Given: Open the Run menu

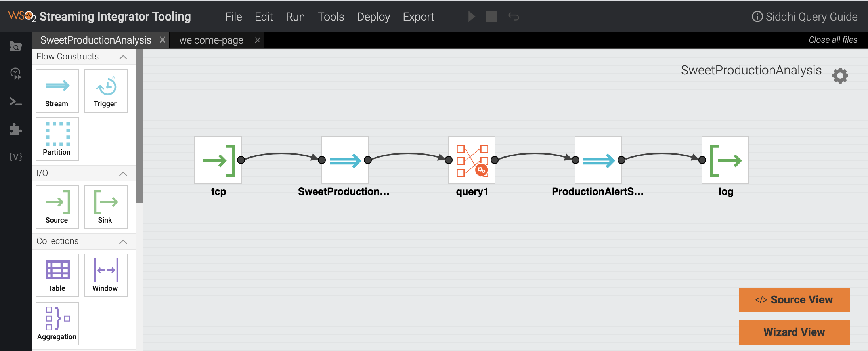Looking at the screenshot, I should coord(295,17).
